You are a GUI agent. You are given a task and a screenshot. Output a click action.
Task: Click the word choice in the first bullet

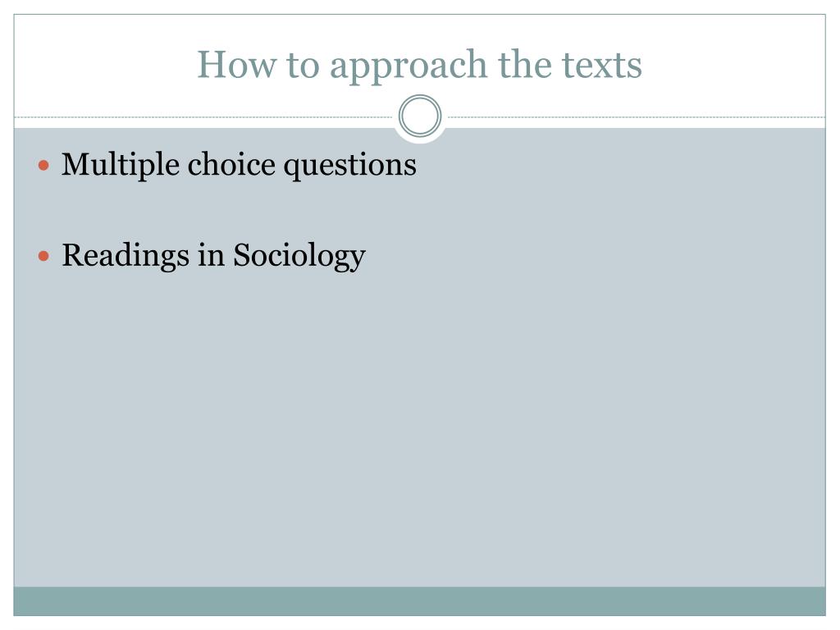point(231,164)
